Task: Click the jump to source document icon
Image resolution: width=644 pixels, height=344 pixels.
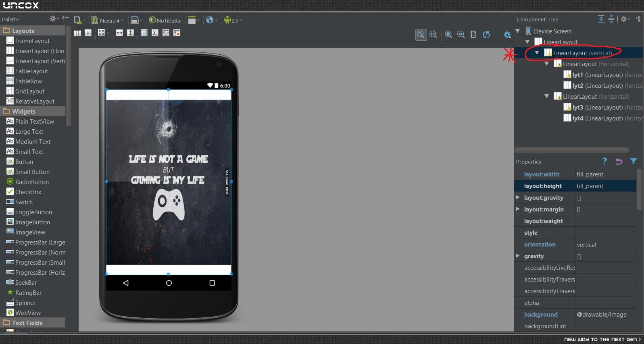Action: (473, 35)
